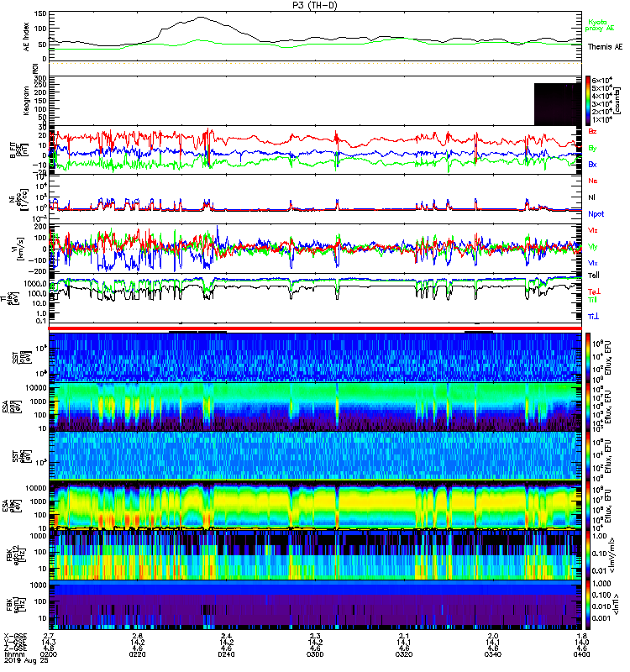Click the SST ion Eflux color bar
Image resolution: width=630 pixels, height=672 pixels.
(x=588, y=357)
